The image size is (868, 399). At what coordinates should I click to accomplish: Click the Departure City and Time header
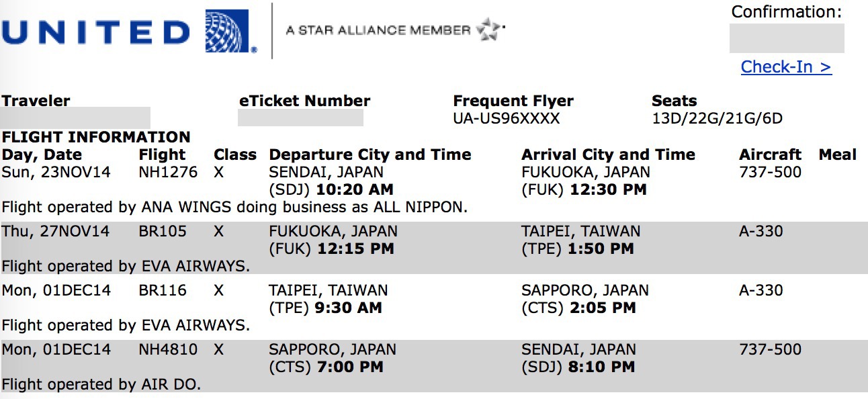(370, 154)
